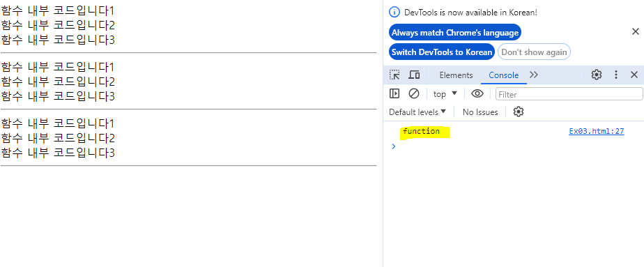Open the top JavaScript context dropdown

445,94
